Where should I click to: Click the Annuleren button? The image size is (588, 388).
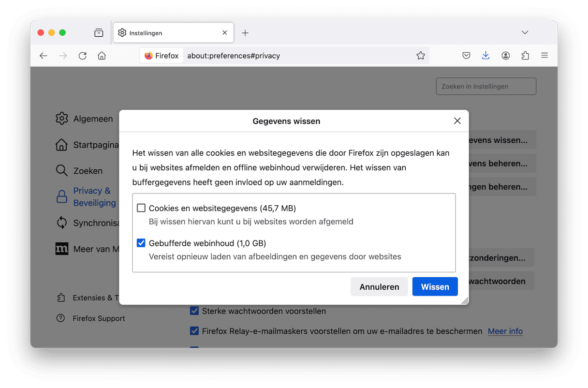380,287
